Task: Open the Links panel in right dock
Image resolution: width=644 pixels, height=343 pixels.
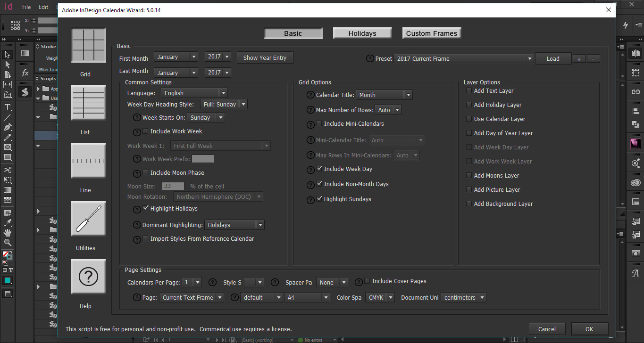Action: pyautogui.click(x=636, y=92)
